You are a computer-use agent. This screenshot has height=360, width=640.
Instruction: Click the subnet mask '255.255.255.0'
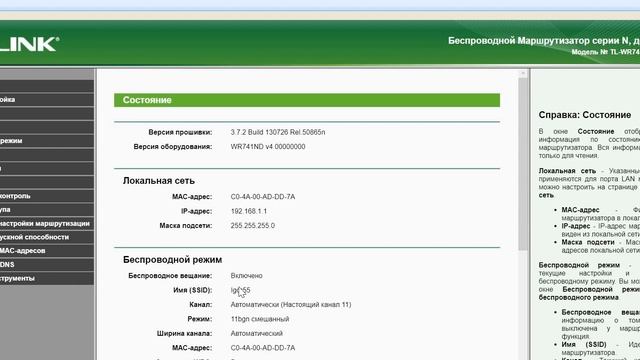point(253,226)
